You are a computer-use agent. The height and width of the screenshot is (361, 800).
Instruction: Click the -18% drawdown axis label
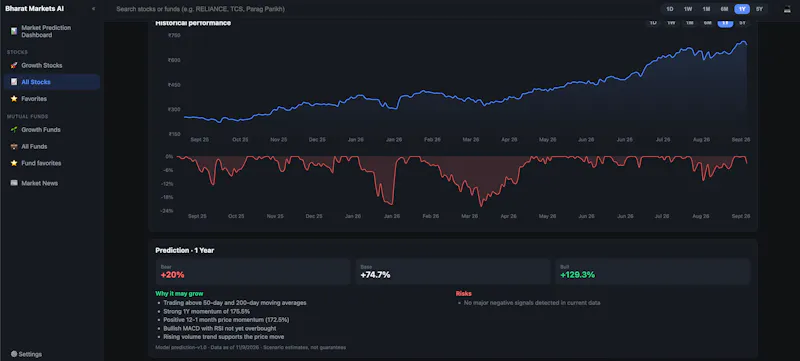coord(168,197)
